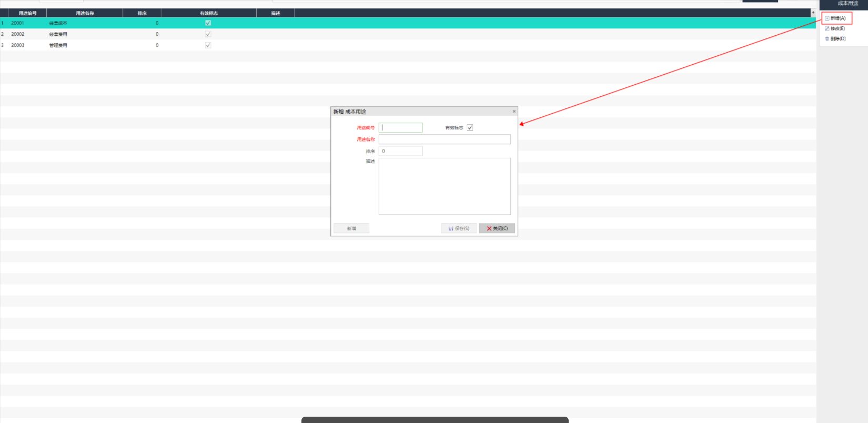Click into the 用途编号 input field
This screenshot has width=868, height=423.
(400, 128)
